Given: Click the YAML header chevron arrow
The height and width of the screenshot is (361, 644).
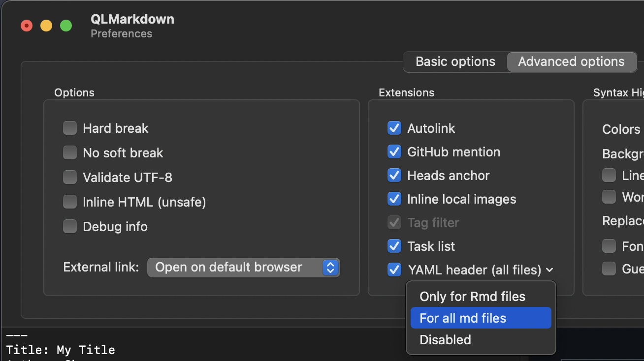Looking at the screenshot, I should (550, 270).
